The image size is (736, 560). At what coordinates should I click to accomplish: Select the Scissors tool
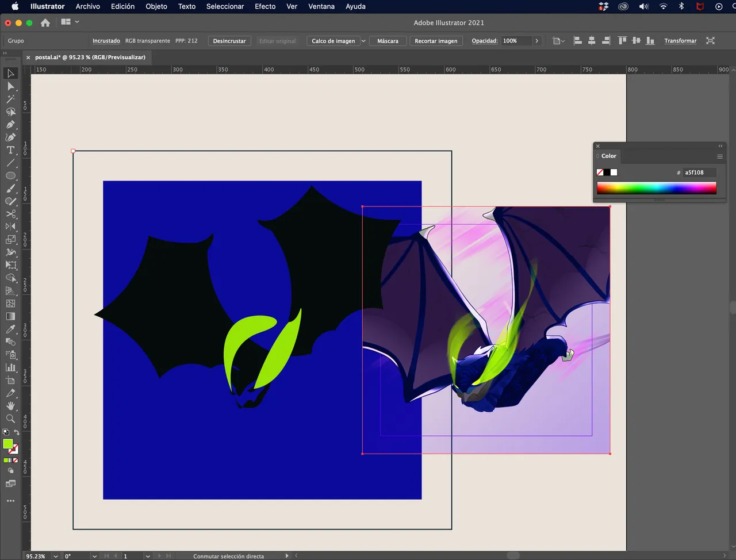pyautogui.click(x=10, y=214)
